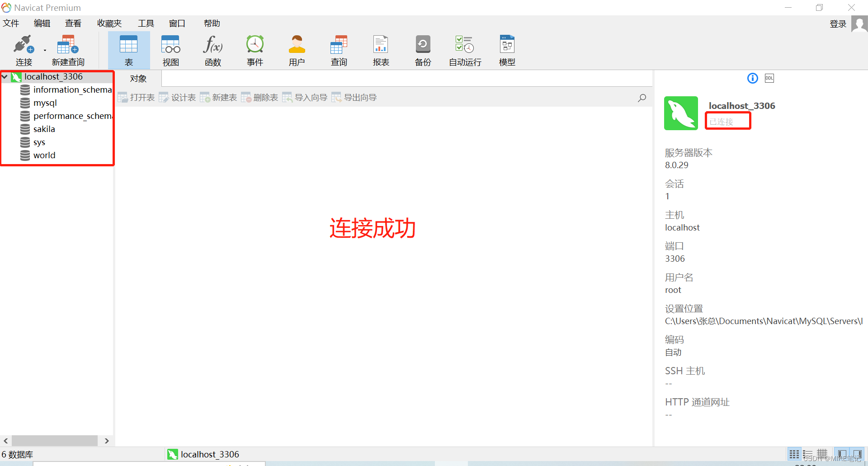This screenshot has width=868, height=466.
Task: Click 新建表 to create a new table
Action: pos(218,97)
